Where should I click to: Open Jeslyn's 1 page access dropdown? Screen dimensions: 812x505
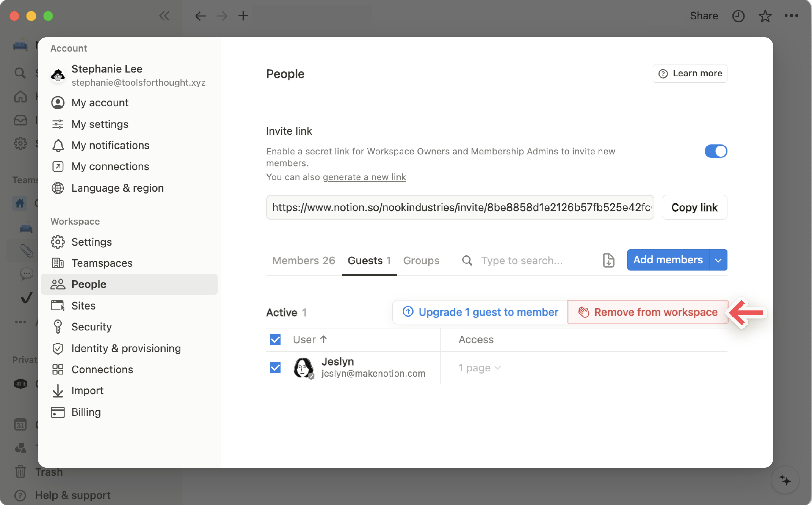tap(479, 368)
